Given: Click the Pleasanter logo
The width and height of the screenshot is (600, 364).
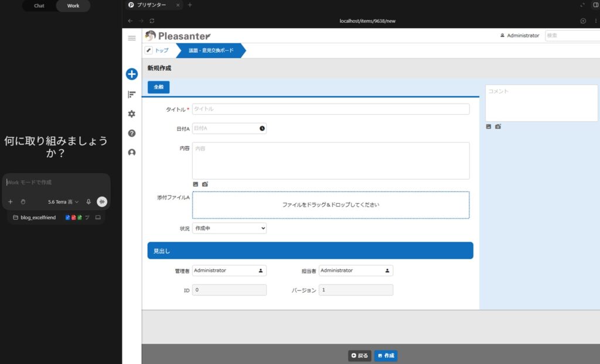Looking at the screenshot, I should pos(178,36).
